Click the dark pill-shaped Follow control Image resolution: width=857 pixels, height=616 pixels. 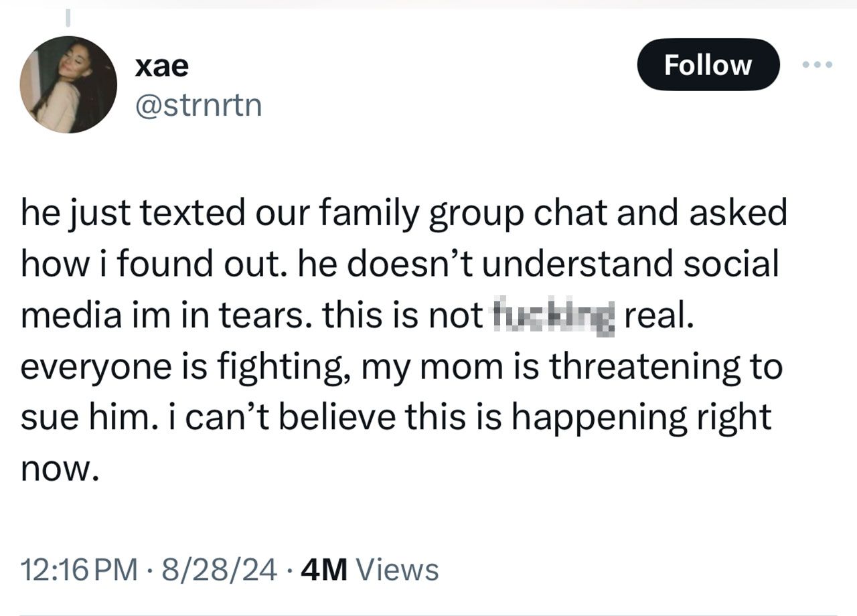708,65
